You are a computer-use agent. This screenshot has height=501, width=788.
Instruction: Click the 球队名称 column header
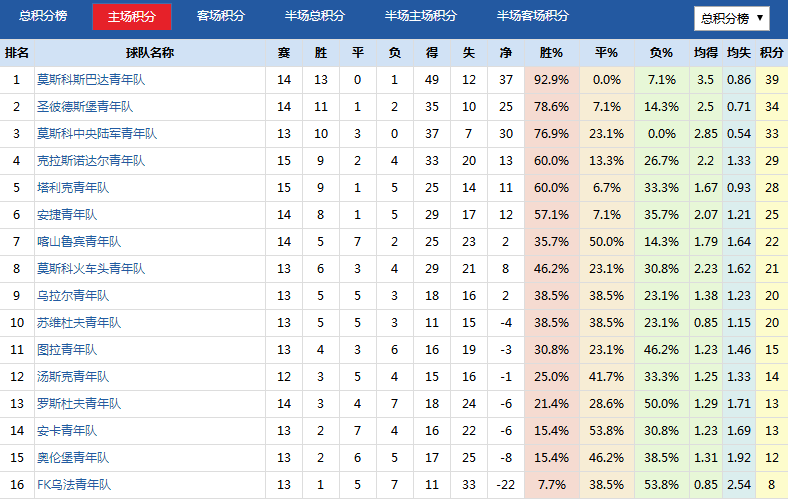click(x=150, y=53)
